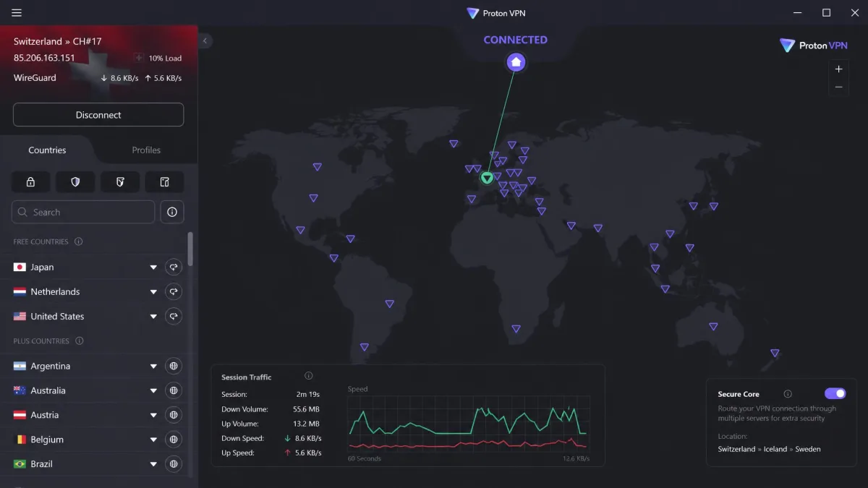
Task: Select Australia in the country list
Action: [x=48, y=390]
